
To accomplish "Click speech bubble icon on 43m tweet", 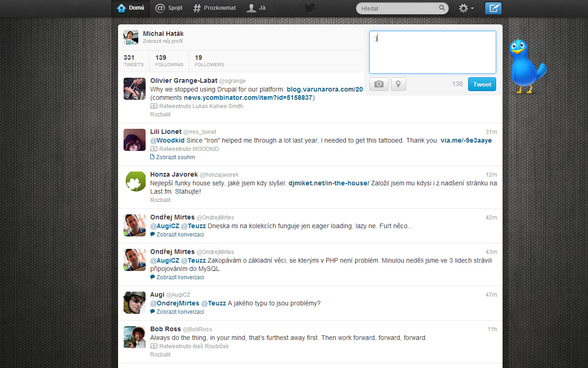I will coord(153,277).
